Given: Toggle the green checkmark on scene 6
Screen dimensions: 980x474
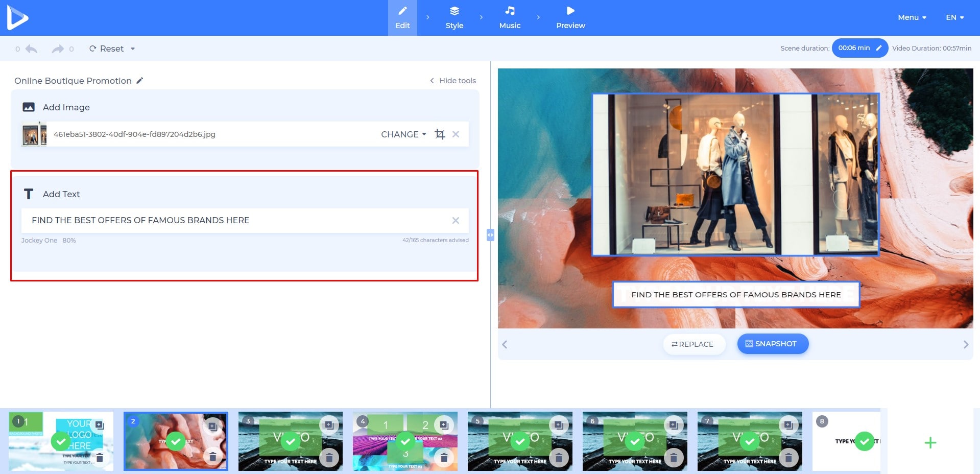Looking at the screenshot, I should [635, 440].
